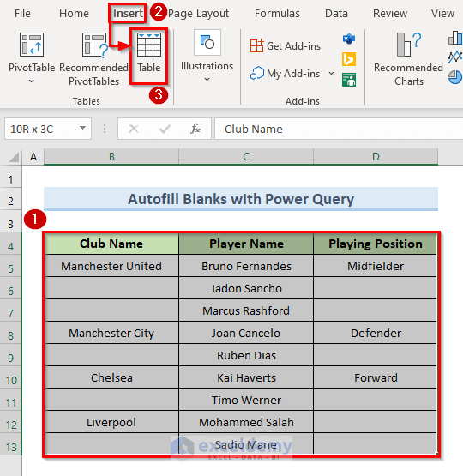Switch to the Data tab
Image resolution: width=463 pixels, height=476 pixels.
click(x=336, y=14)
